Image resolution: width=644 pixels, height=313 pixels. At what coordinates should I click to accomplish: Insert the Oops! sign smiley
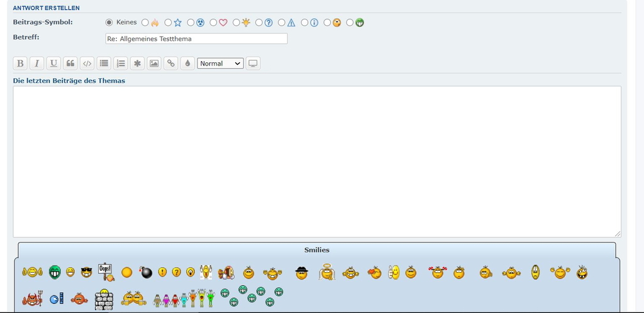point(106,272)
